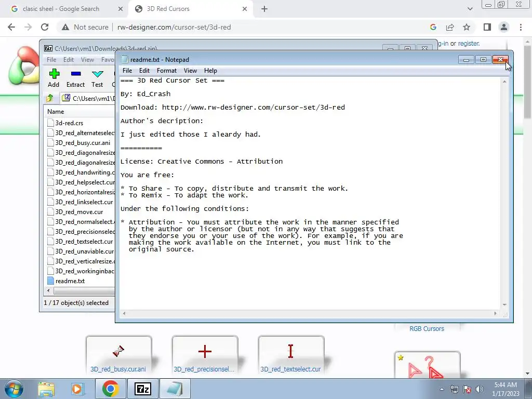This screenshot has width=532, height=399.
Task: Go up one folder in 7-Zip
Action: click(50, 98)
